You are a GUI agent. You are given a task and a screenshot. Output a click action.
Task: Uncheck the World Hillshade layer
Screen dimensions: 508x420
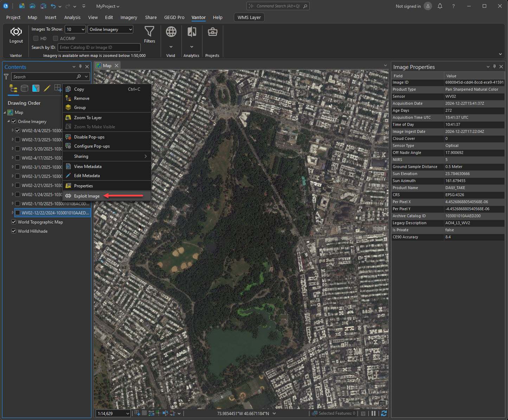point(14,231)
